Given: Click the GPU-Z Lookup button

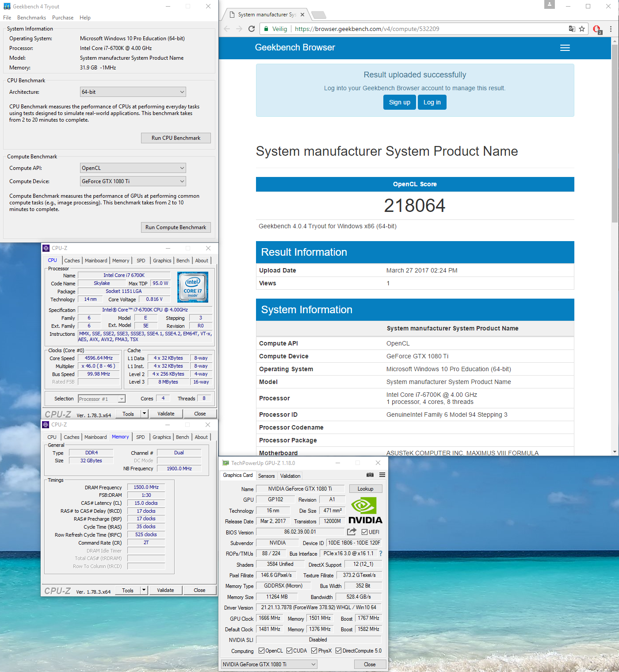Looking at the screenshot, I should click(366, 489).
